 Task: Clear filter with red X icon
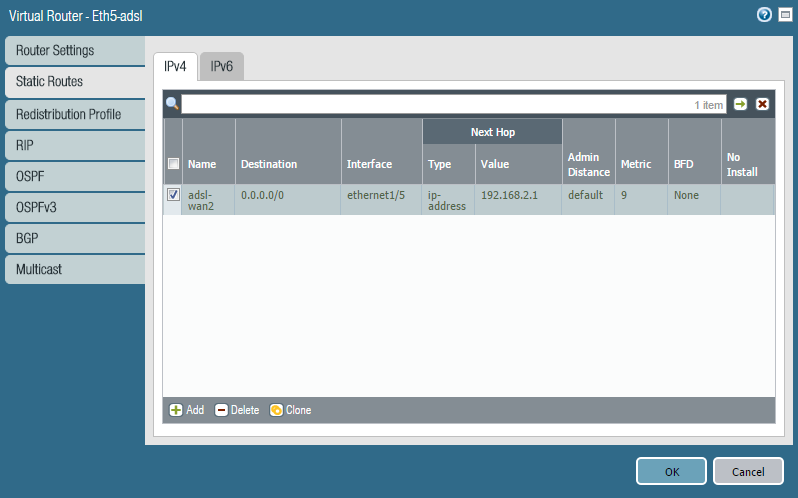click(x=762, y=104)
